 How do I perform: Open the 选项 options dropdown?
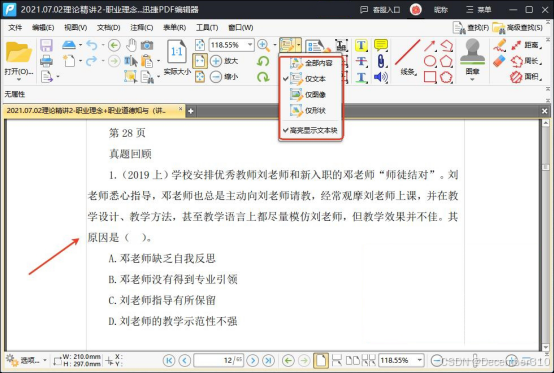pos(27,361)
